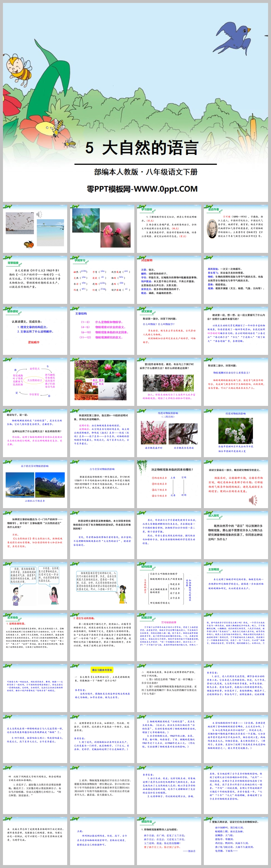271x868 pixels.
Task: Open the 深入探究 slide thumbnail
Action: [236, 535]
